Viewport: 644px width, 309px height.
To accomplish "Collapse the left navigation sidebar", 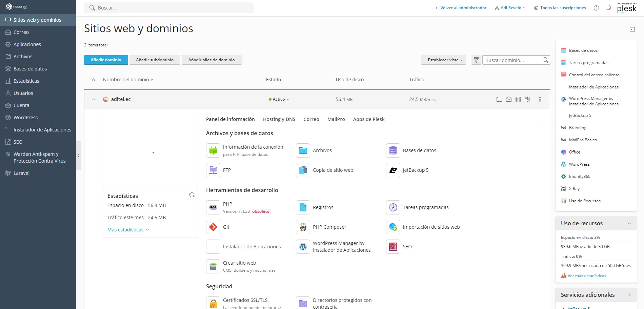I will click(x=78, y=156).
